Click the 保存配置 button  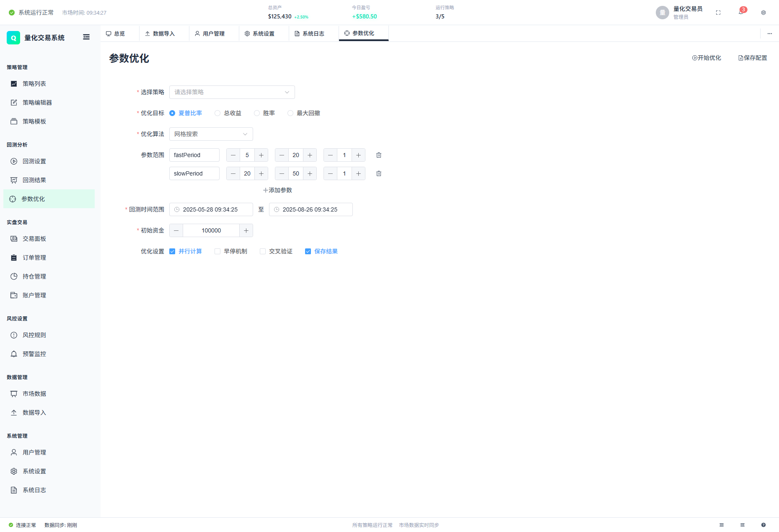point(753,58)
